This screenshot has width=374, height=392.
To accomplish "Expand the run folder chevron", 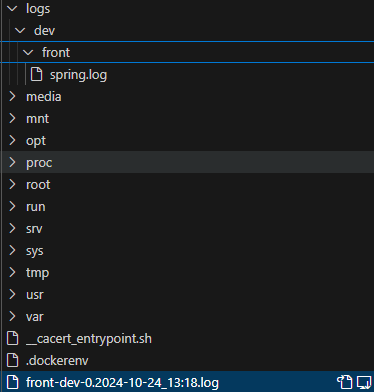I will pyautogui.click(x=12, y=207).
